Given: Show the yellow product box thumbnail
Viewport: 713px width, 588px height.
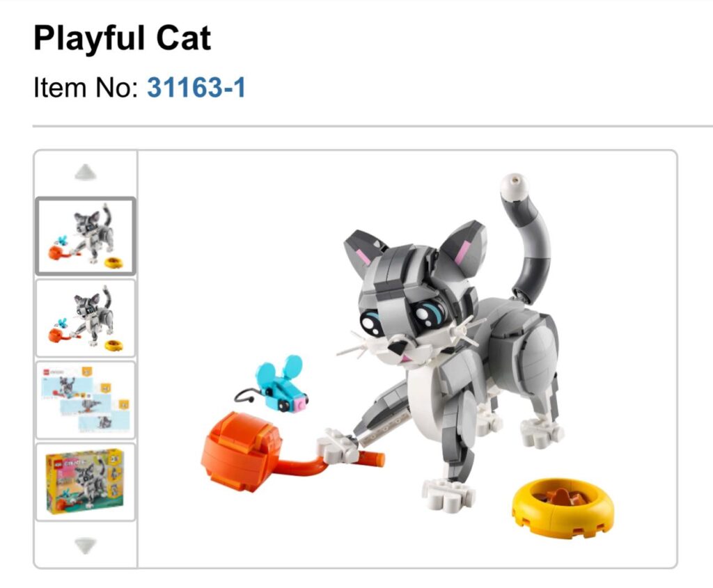Looking at the screenshot, I should coord(86,482).
